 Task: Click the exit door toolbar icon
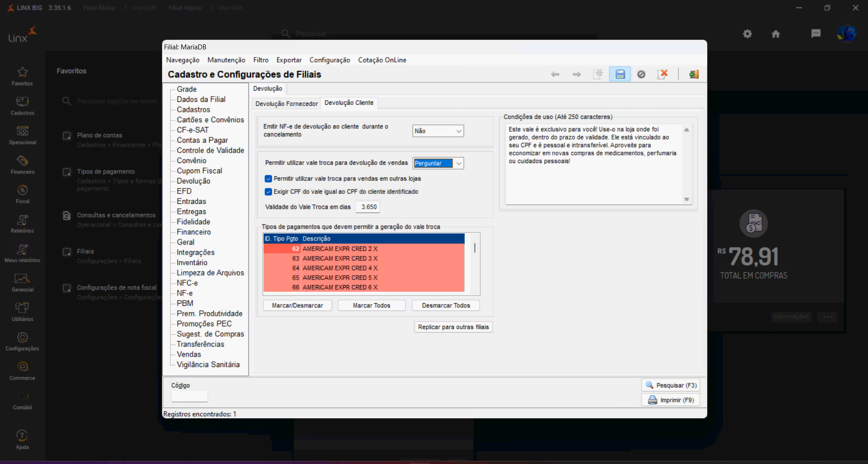click(x=694, y=74)
